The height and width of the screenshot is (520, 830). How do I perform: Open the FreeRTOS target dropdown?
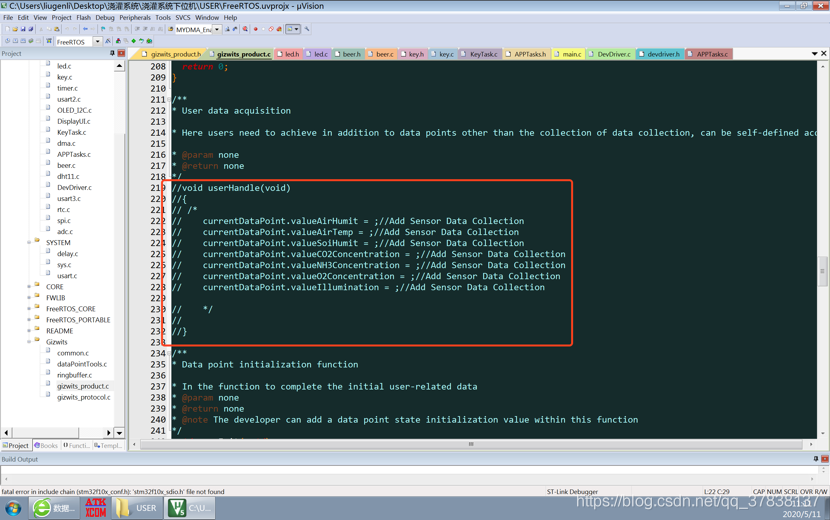[x=98, y=41]
